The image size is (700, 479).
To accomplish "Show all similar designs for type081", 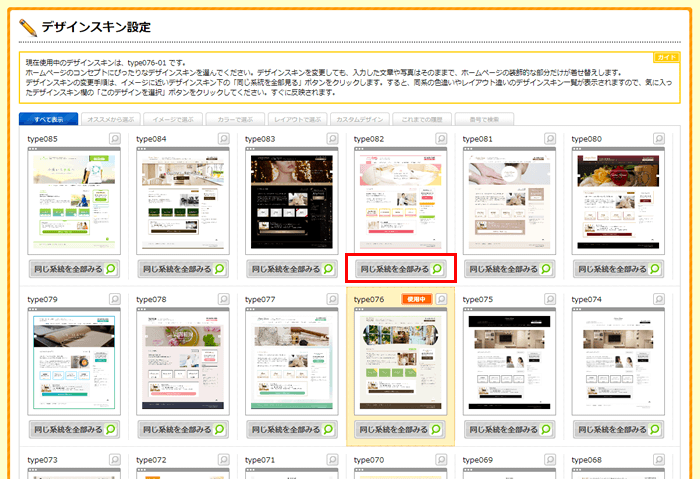I will pos(509,269).
